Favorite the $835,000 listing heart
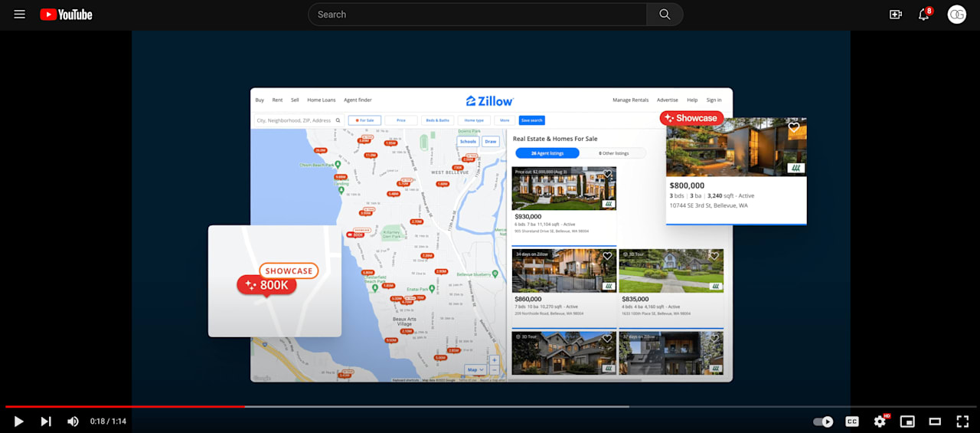 714,256
